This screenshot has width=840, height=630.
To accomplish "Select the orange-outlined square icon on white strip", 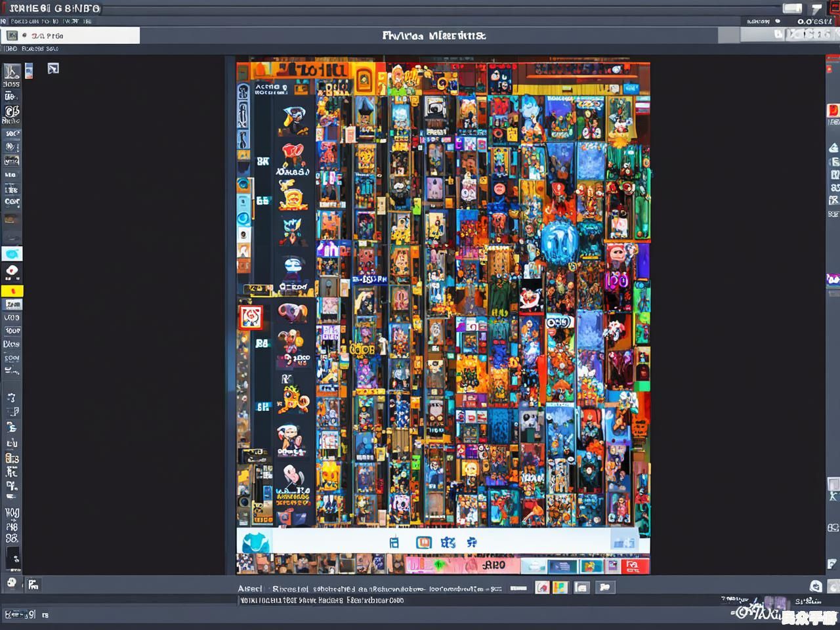I will click(x=424, y=543).
